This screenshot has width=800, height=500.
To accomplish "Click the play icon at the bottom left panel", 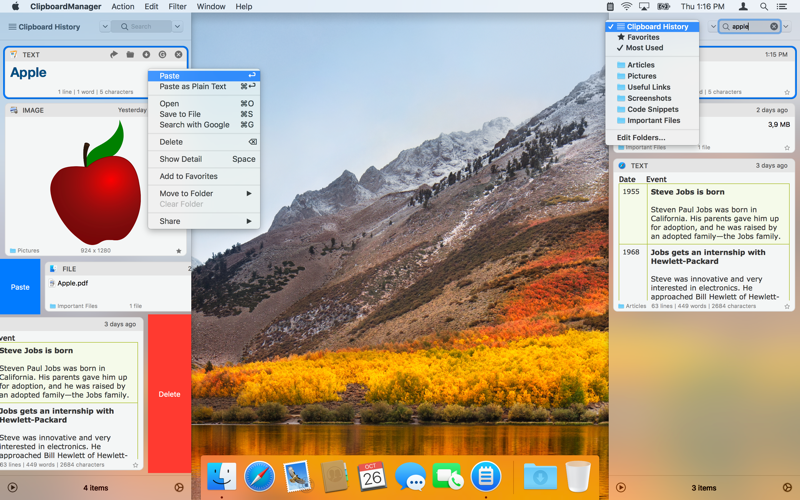I will 13,488.
